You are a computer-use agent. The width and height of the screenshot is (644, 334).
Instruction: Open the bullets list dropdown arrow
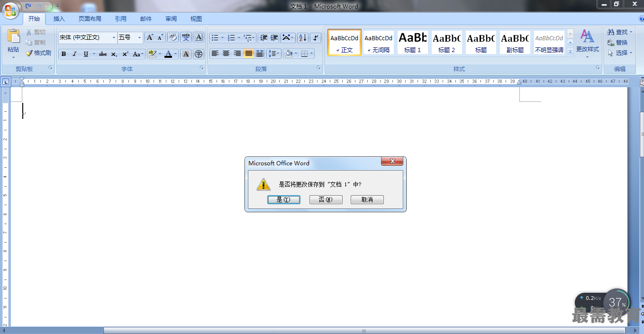223,37
